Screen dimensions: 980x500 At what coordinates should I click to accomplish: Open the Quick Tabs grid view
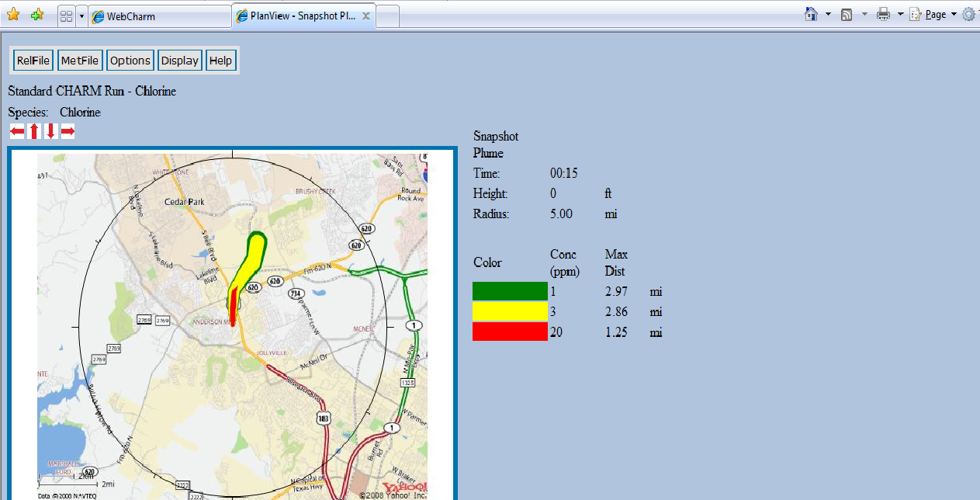[67, 16]
